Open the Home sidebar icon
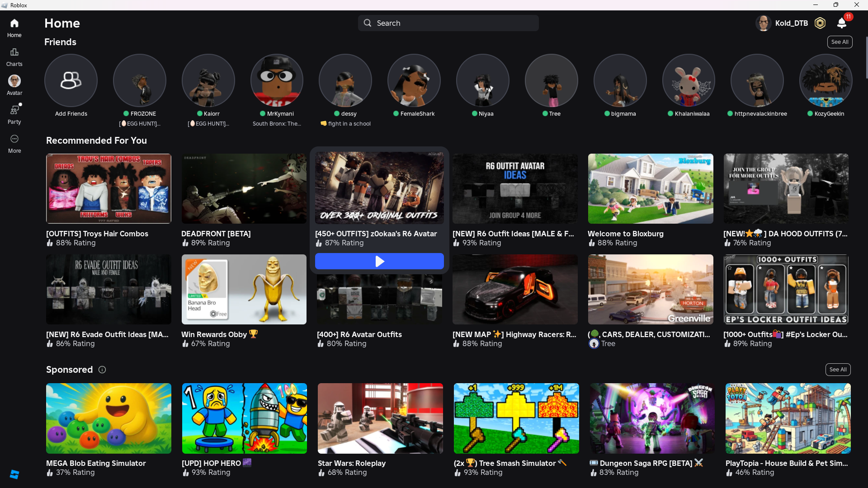The width and height of the screenshot is (868, 488). pos(14,23)
